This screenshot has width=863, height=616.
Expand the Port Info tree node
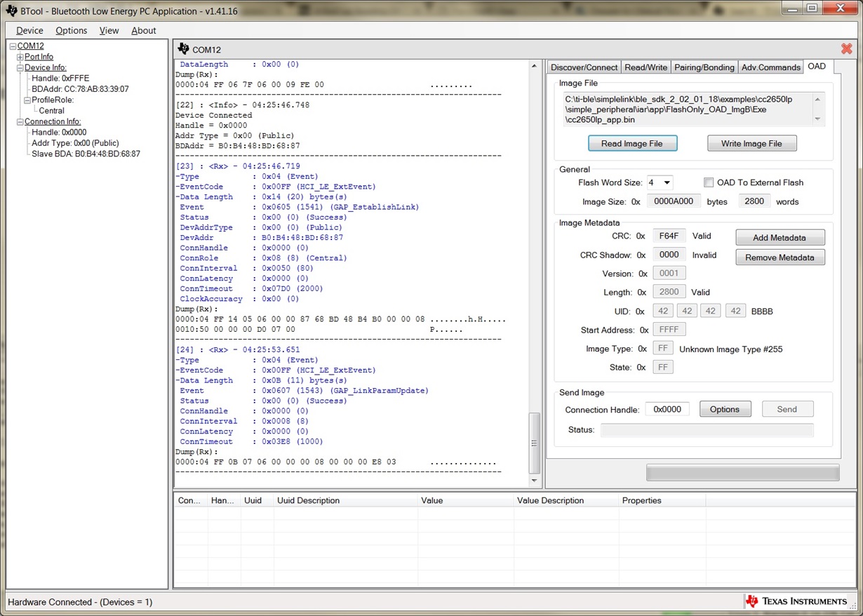click(20, 57)
